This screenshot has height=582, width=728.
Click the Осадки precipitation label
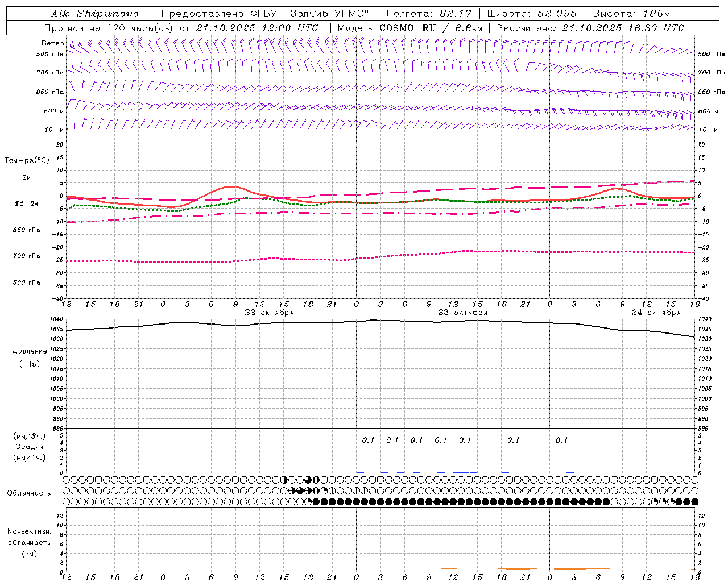pyautogui.click(x=30, y=447)
